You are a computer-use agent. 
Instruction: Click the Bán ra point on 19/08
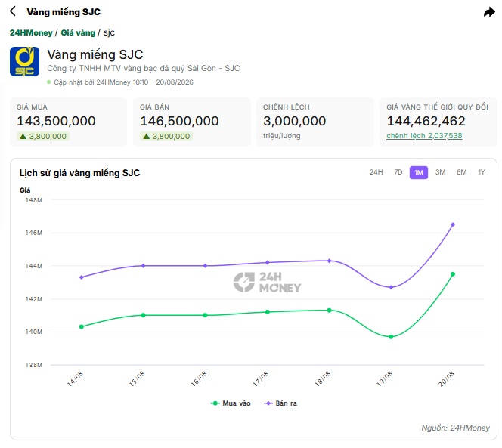click(391, 287)
